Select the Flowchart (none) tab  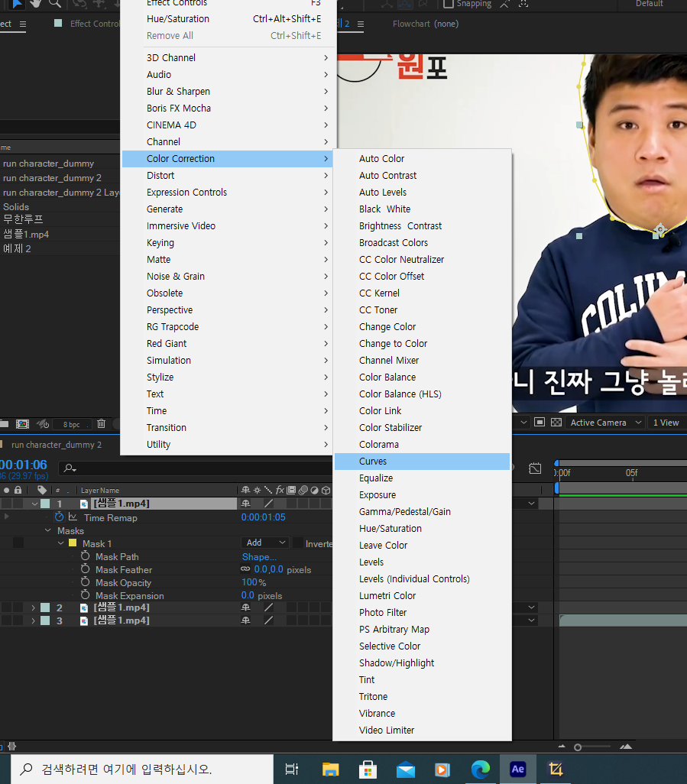click(426, 24)
